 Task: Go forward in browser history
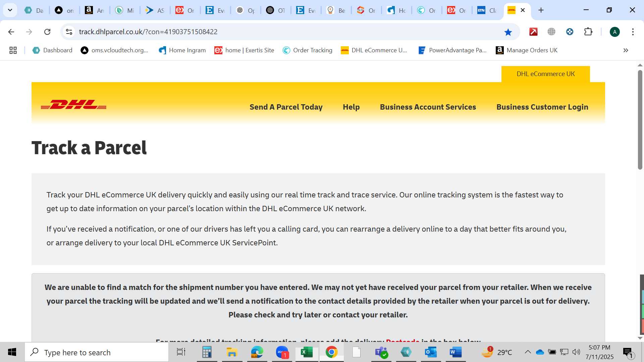29,32
